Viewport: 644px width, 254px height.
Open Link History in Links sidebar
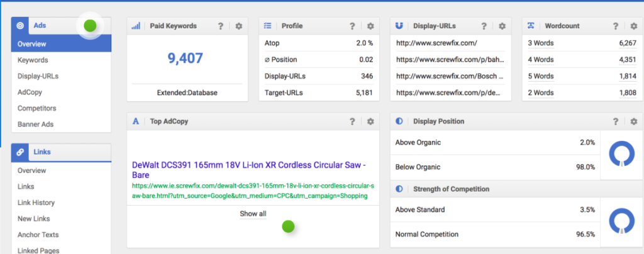tap(36, 202)
